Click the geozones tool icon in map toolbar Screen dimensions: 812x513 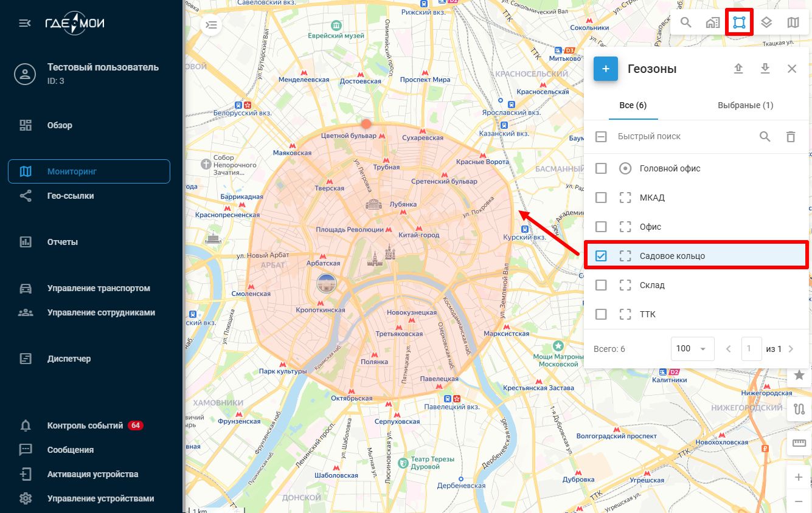[739, 23]
